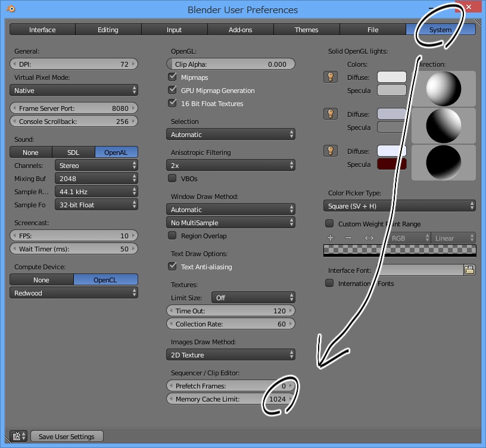Screen dimensions: 486x448
Task: Decrease Console Scrollback using left arrow
Action: (x=14, y=121)
